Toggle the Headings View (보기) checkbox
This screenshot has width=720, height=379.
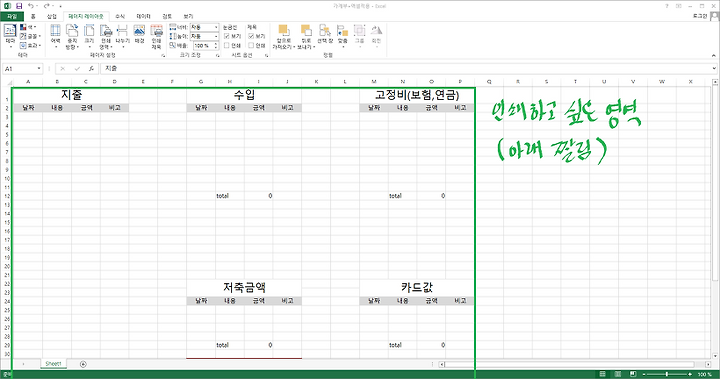251,36
